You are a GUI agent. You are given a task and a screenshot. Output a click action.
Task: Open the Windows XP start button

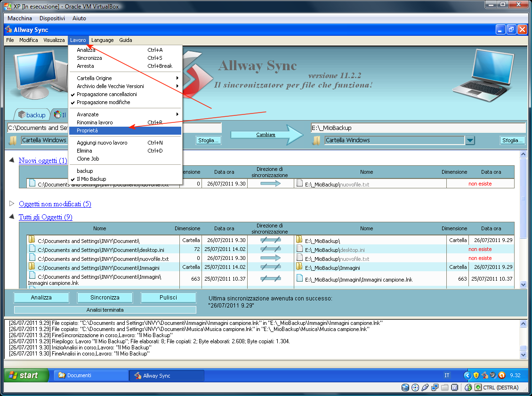pyautogui.click(x=26, y=375)
